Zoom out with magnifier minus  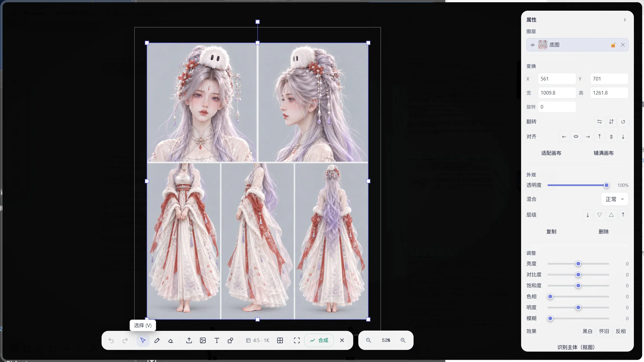(x=369, y=340)
